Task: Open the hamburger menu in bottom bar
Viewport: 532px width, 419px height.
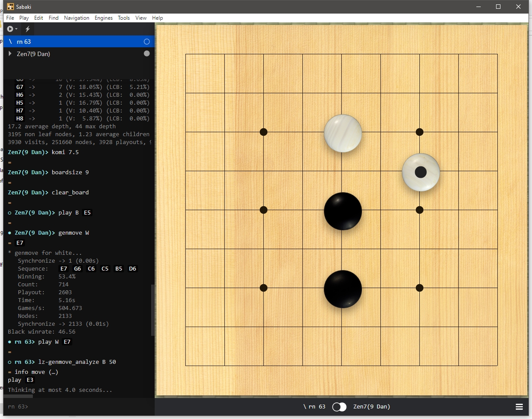Action: point(519,407)
